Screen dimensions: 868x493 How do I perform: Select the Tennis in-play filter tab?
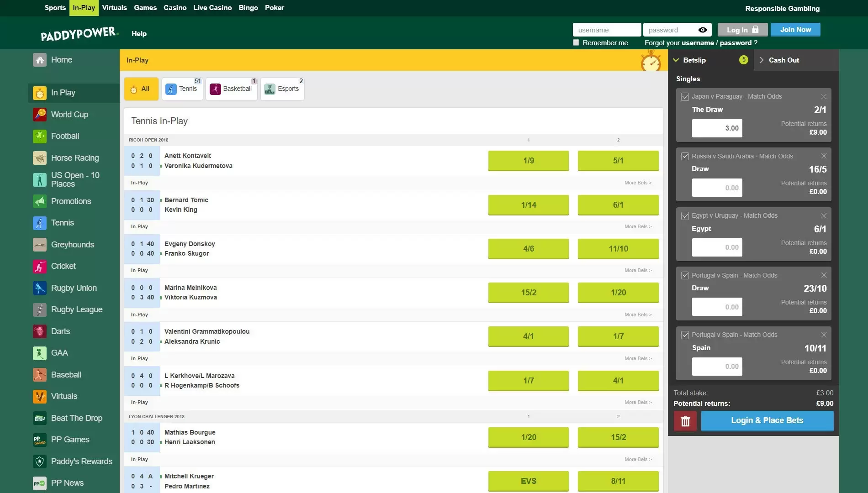(182, 89)
